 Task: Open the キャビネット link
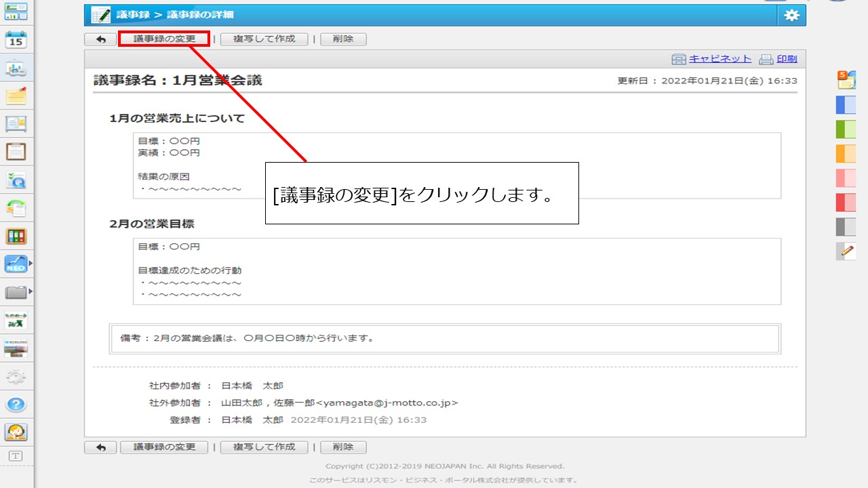pos(719,59)
